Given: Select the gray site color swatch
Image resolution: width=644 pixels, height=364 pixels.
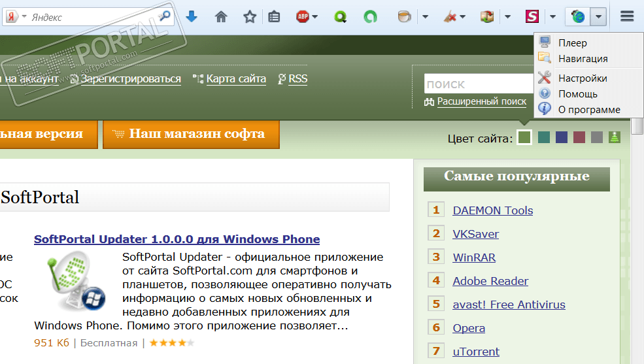Looking at the screenshot, I should click(x=597, y=137).
